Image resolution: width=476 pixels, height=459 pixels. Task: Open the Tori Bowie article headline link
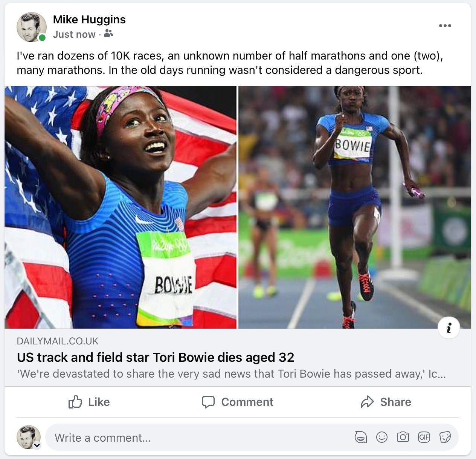156,357
